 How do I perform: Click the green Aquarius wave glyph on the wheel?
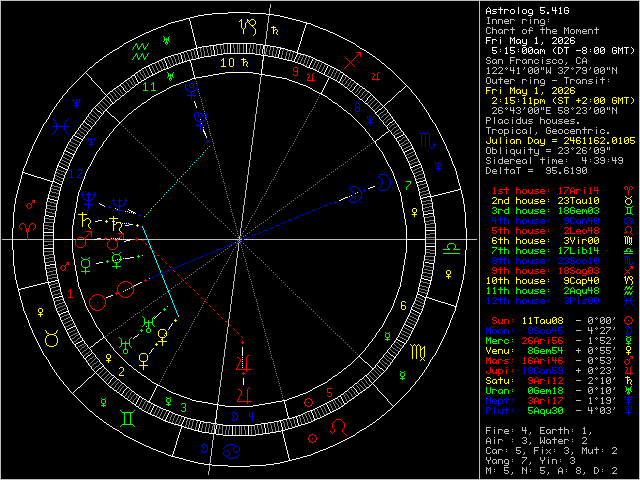point(140,51)
